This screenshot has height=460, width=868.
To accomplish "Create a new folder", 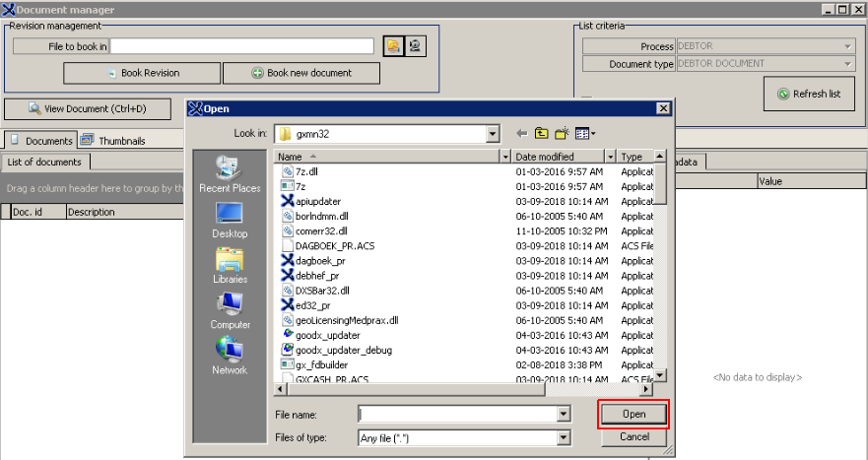I will 562,133.
